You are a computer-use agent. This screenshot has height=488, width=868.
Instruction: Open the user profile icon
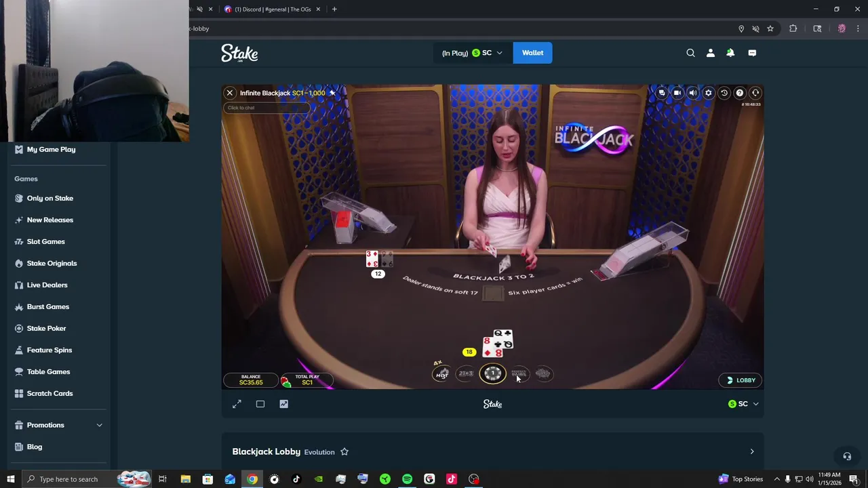point(710,53)
